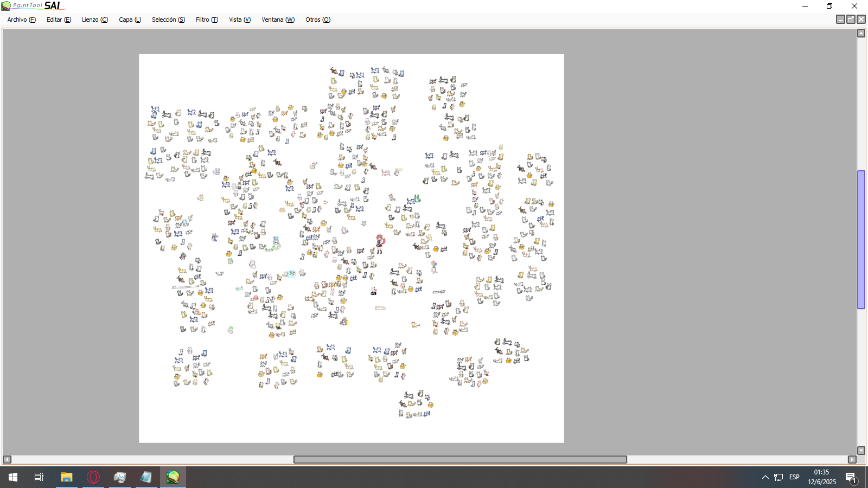
Task: Open the Windows notification center
Action: pos(851,477)
